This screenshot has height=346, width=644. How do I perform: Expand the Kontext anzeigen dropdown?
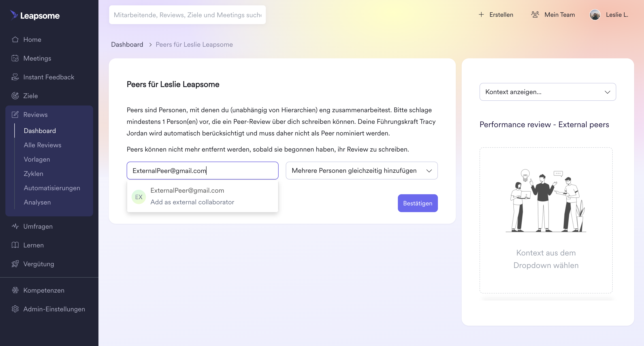point(548,92)
